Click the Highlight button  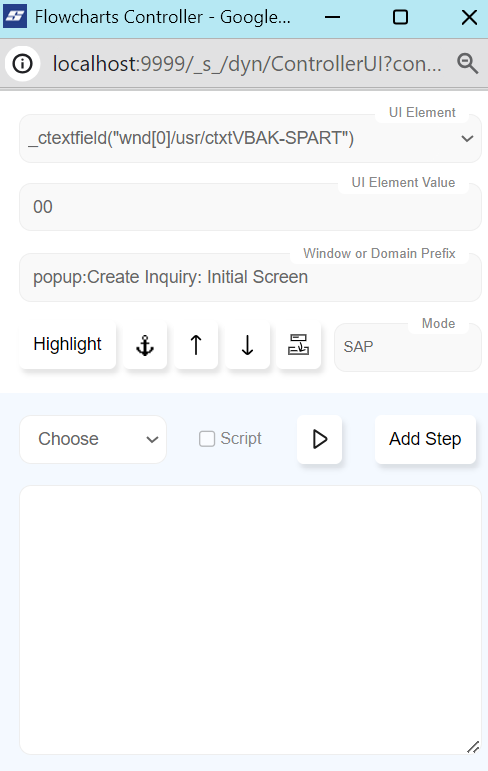[67, 345]
